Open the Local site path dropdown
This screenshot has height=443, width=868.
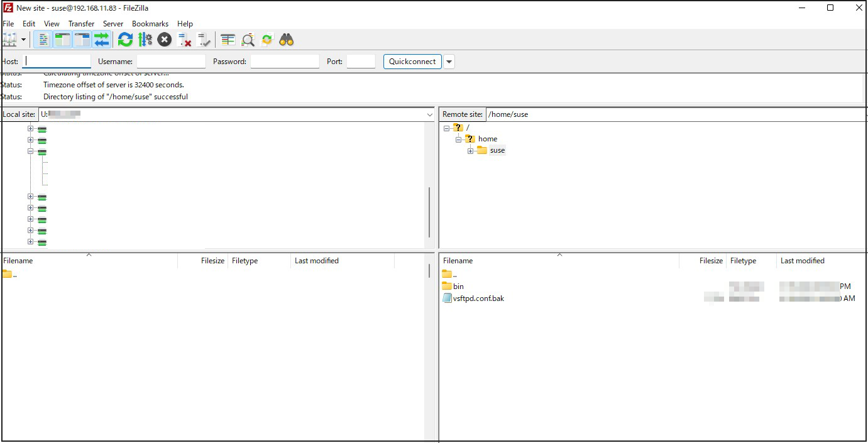(430, 114)
